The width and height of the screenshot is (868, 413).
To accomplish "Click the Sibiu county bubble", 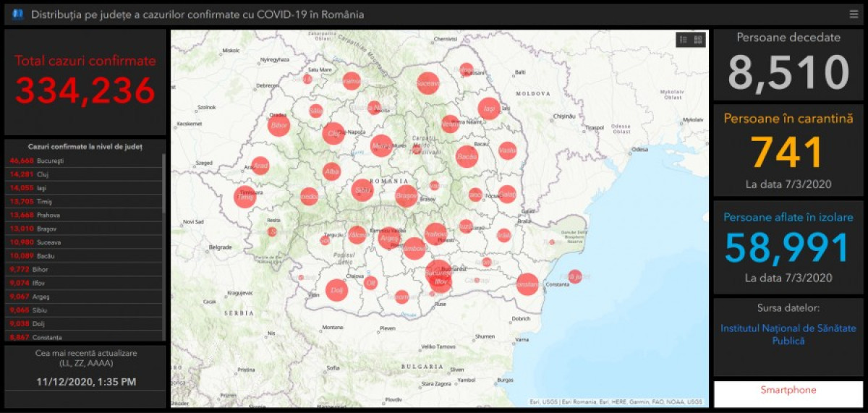I will [362, 190].
